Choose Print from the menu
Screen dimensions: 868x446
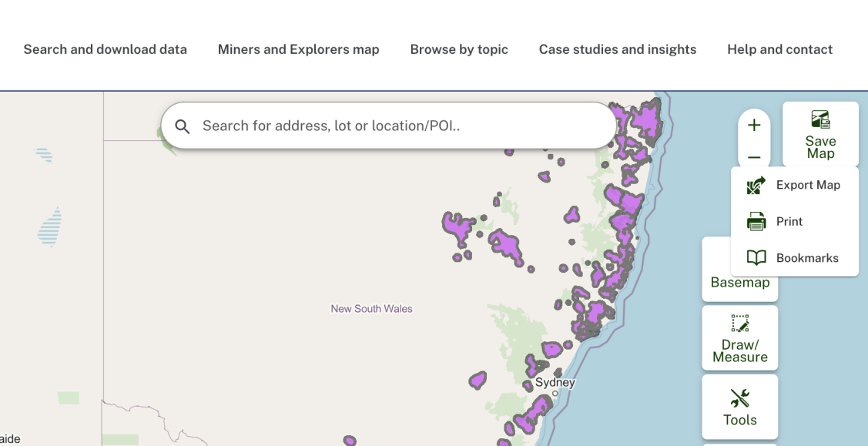(x=794, y=221)
